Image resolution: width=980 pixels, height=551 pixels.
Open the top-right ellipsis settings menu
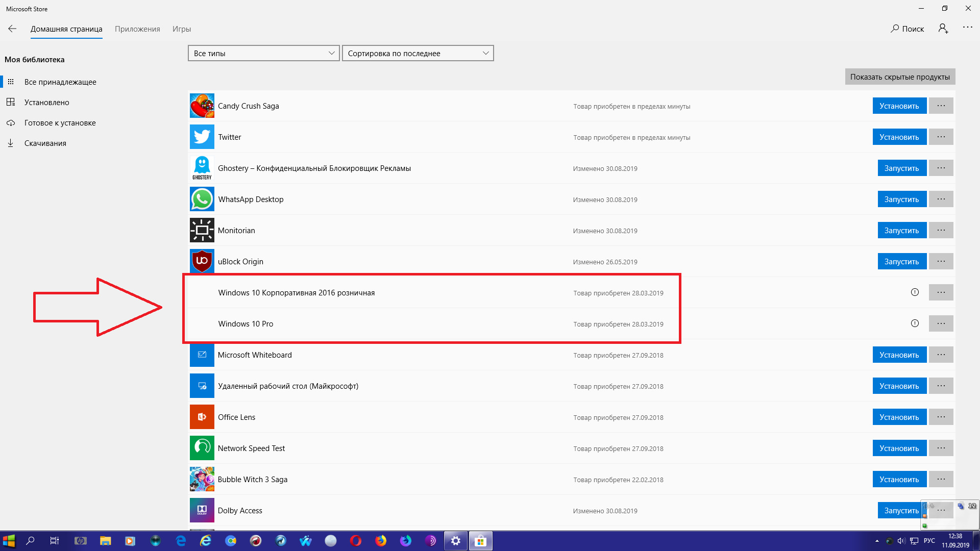click(x=968, y=28)
